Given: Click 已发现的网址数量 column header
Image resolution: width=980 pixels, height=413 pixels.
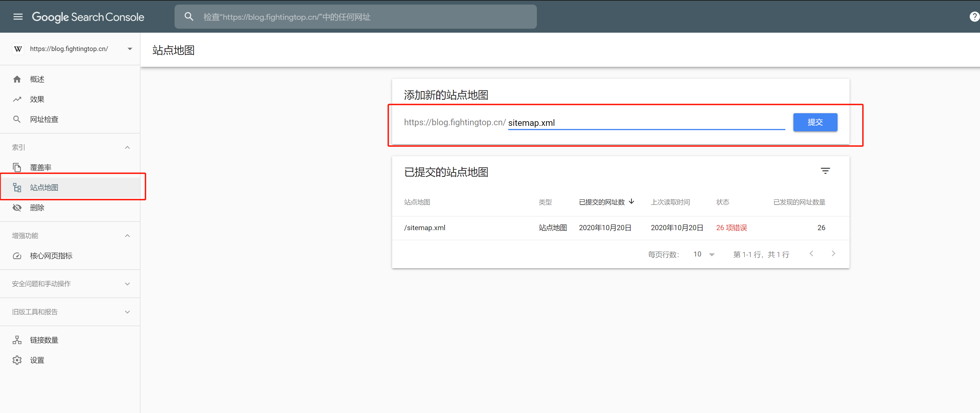Looking at the screenshot, I should 799,202.
